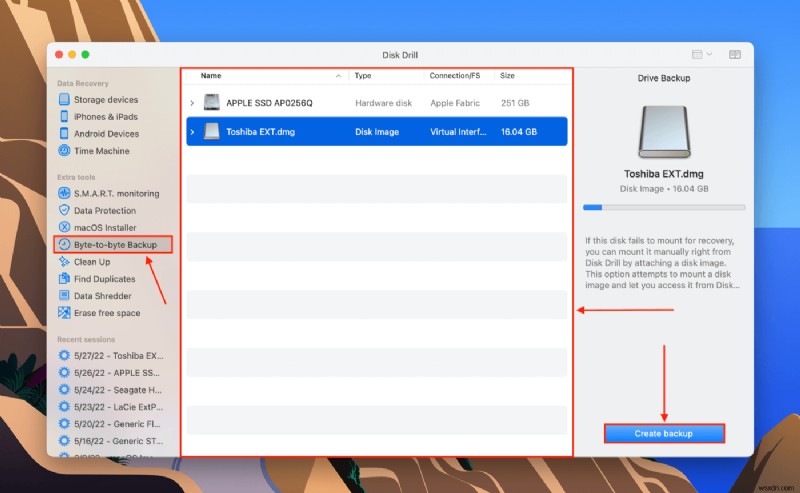Sort by the Type column header
Viewport: 800px width, 493px height.
[x=363, y=76]
